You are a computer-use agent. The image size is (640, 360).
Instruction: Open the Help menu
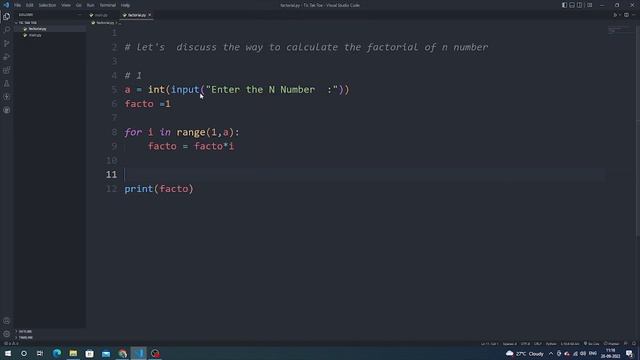tap(125, 5)
